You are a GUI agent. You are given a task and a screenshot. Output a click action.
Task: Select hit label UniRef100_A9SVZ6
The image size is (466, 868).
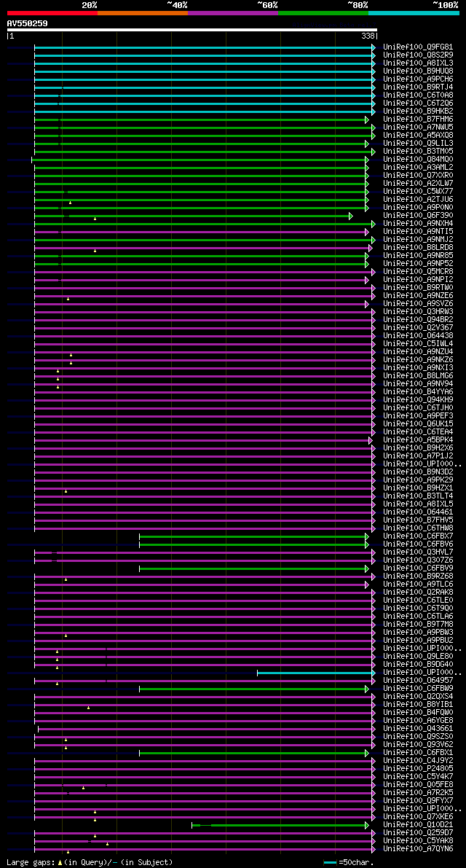point(418,304)
